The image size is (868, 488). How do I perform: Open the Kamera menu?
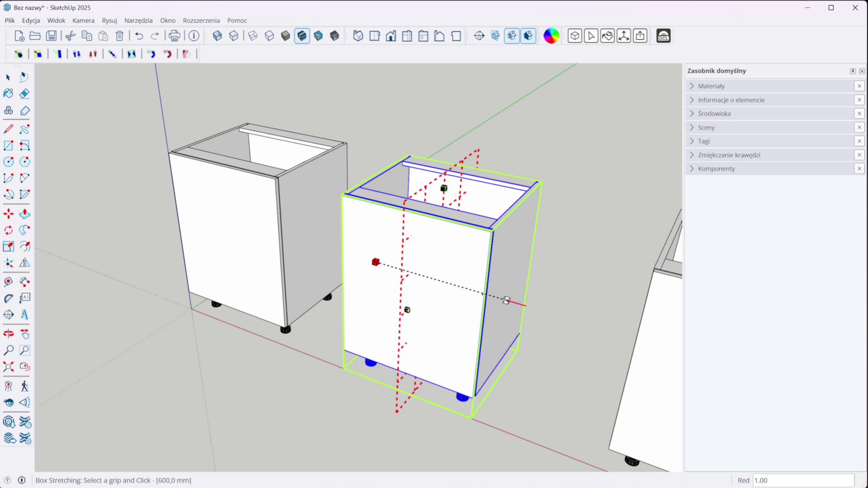click(x=83, y=21)
